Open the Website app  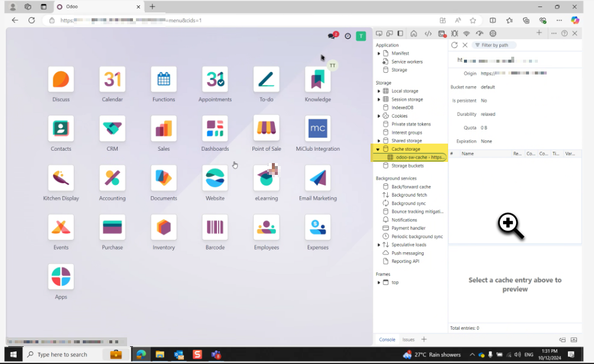pyautogui.click(x=215, y=178)
